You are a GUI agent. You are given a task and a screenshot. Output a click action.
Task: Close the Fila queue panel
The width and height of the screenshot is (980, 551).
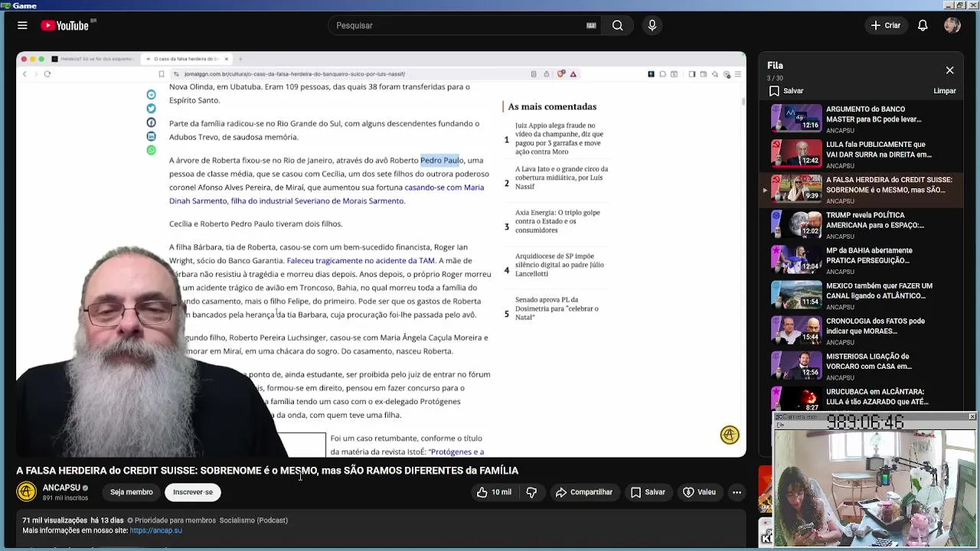(949, 70)
